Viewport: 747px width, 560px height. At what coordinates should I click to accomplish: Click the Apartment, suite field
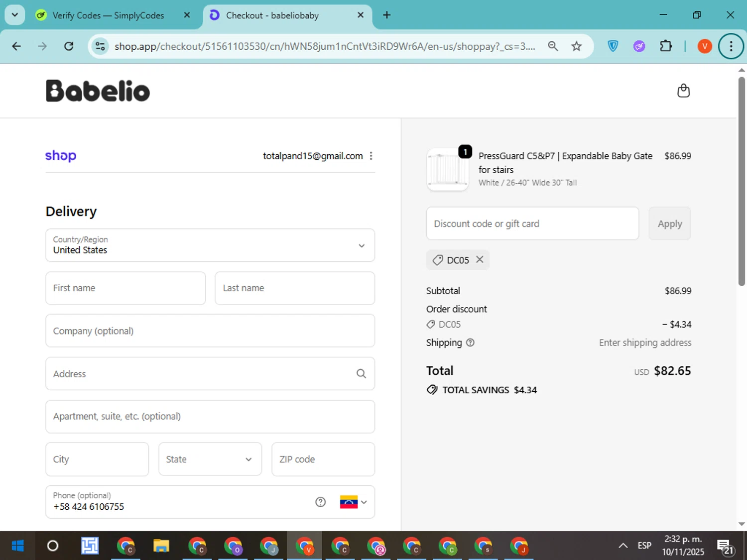pos(210,417)
